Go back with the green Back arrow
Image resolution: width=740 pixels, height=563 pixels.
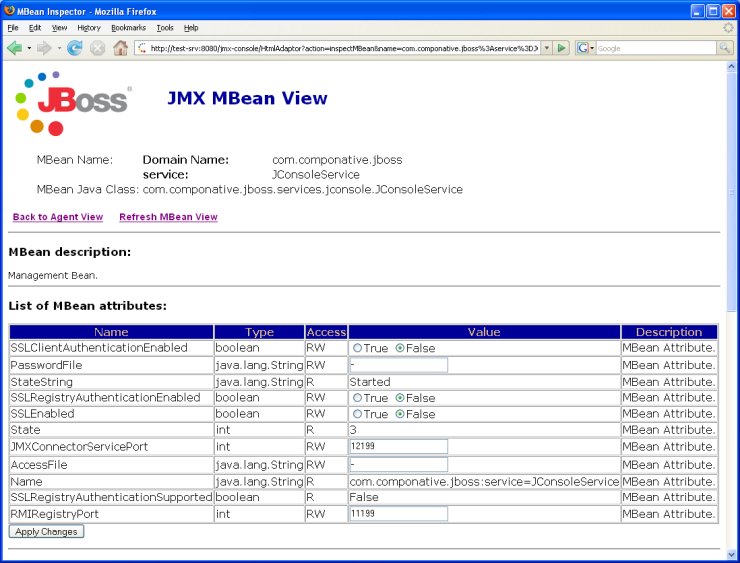tap(14, 48)
